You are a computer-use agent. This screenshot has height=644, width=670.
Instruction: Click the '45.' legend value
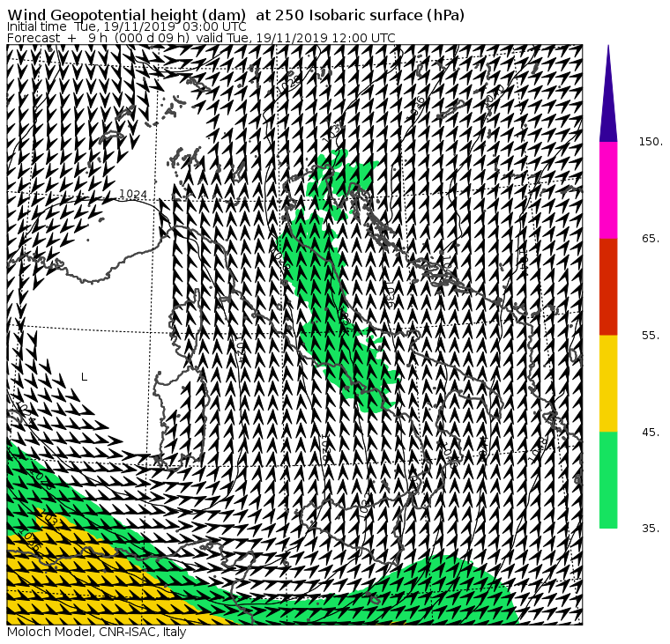(x=651, y=433)
